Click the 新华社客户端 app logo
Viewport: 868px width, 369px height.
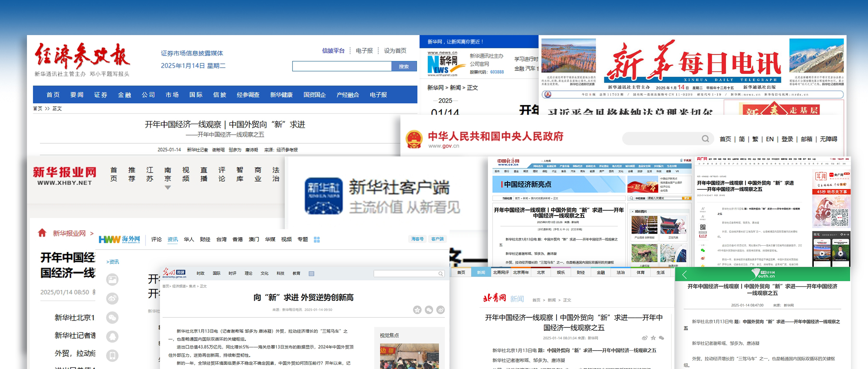coord(324,196)
